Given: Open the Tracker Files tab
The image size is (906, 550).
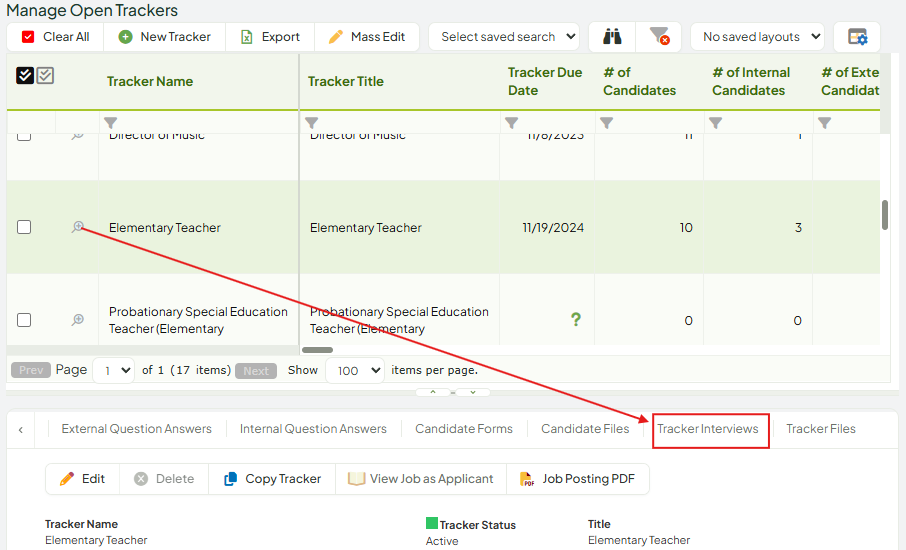Looking at the screenshot, I should pyautogui.click(x=820, y=429).
